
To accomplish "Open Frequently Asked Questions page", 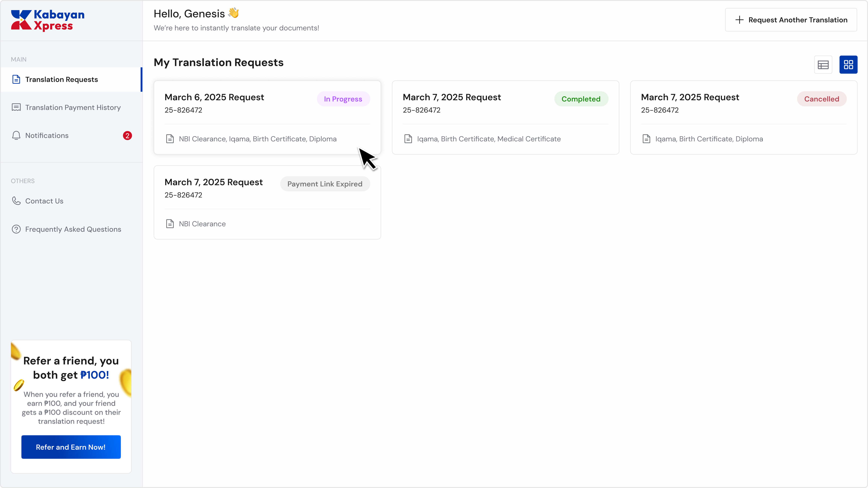I will point(73,229).
